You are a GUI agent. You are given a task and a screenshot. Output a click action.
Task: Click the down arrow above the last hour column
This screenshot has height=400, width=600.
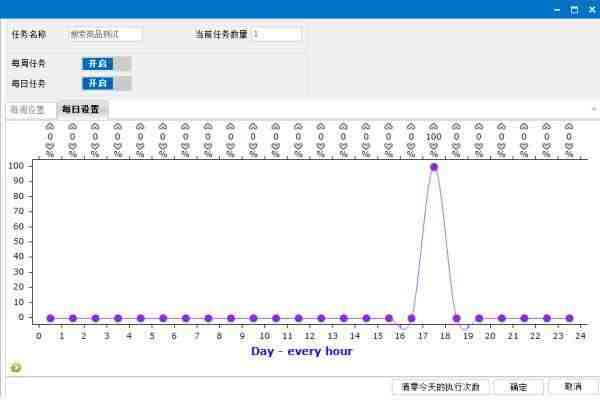pos(569,146)
